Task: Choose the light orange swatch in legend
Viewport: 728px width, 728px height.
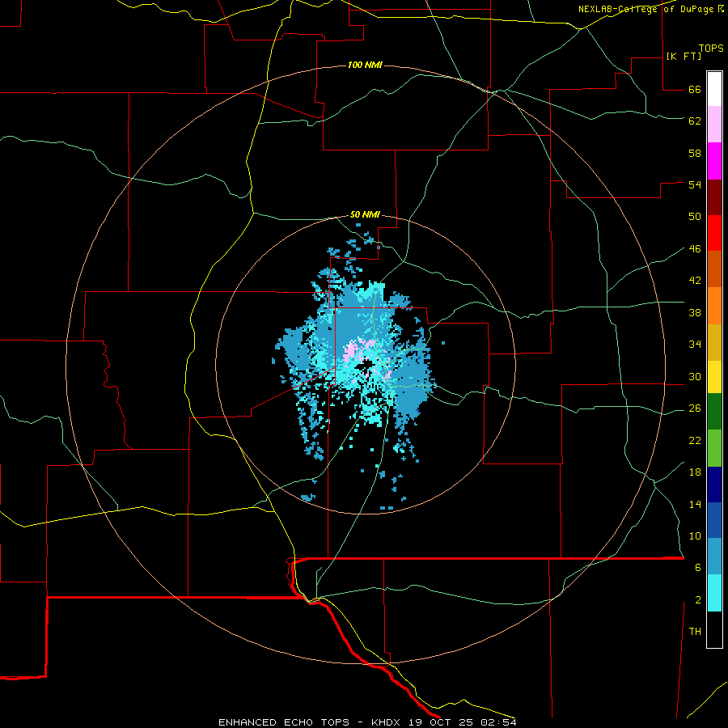Action: [x=714, y=306]
